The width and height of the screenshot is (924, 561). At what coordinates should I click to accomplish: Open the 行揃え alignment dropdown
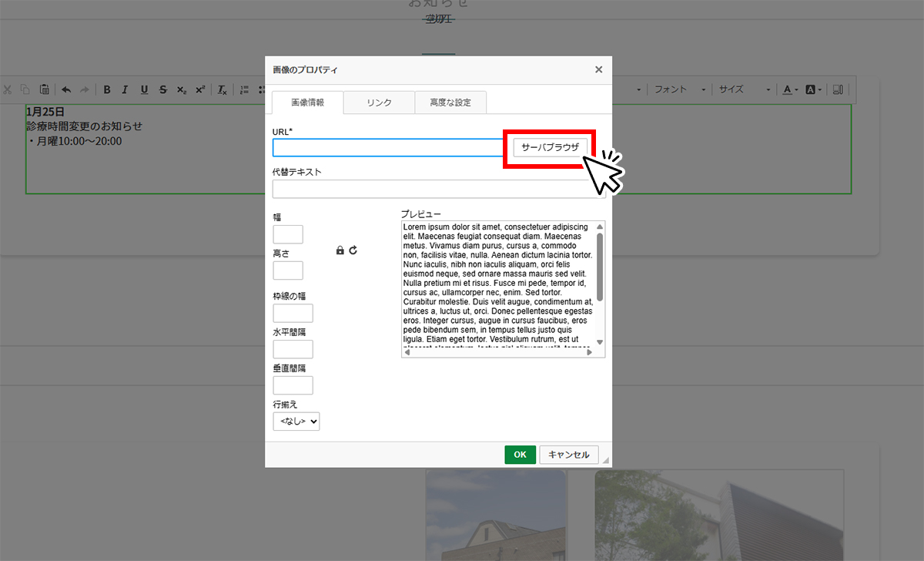[x=296, y=422]
